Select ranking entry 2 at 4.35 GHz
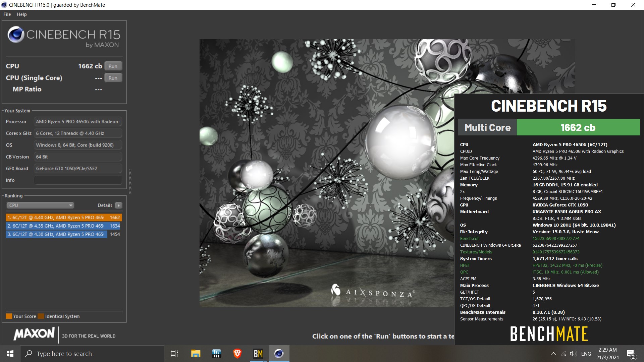 [x=63, y=226]
